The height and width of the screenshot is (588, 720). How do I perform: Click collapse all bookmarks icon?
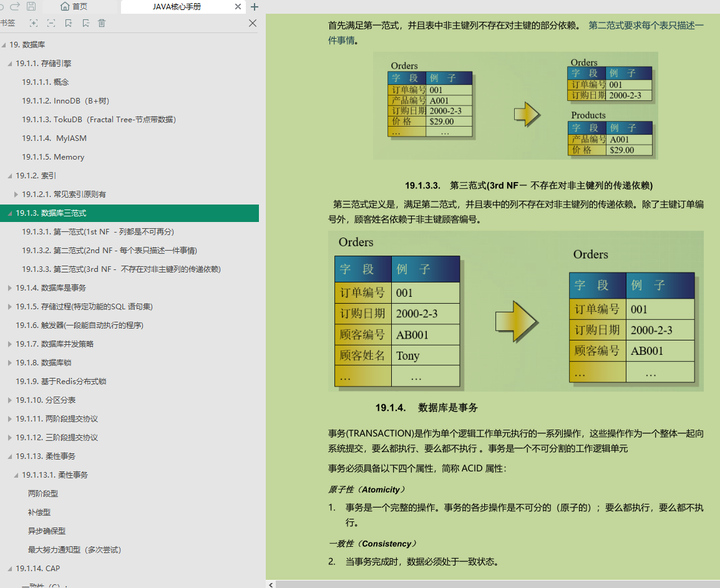click(x=51, y=23)
